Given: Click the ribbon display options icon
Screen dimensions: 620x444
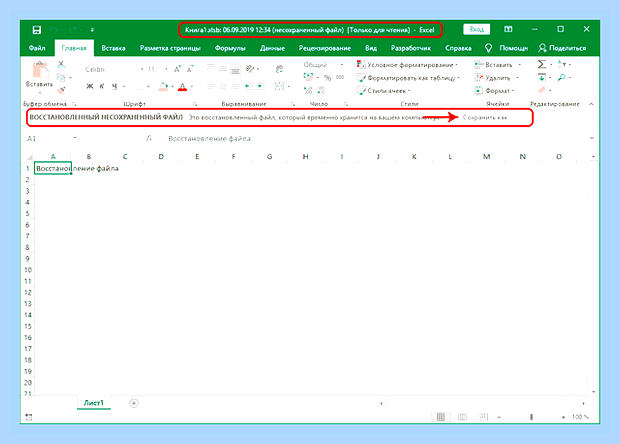Looking at the screenshot, I should 508,29.
